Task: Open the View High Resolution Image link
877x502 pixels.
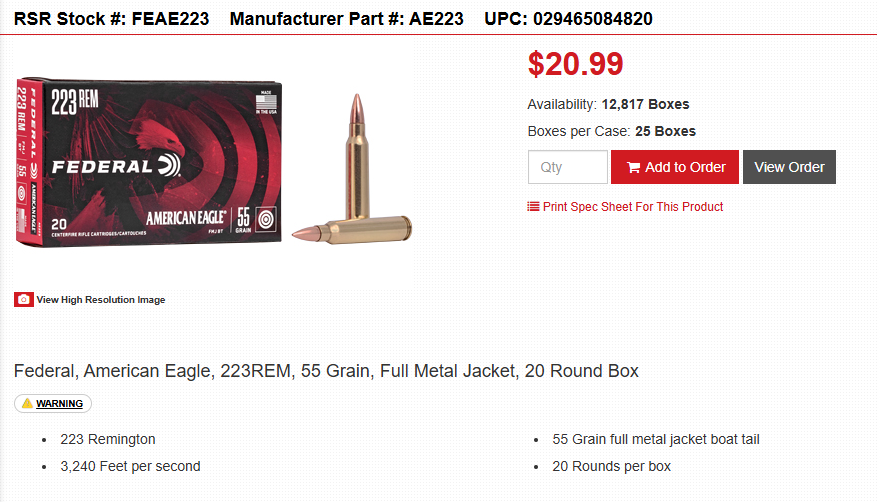Action: tap(100, 300)
